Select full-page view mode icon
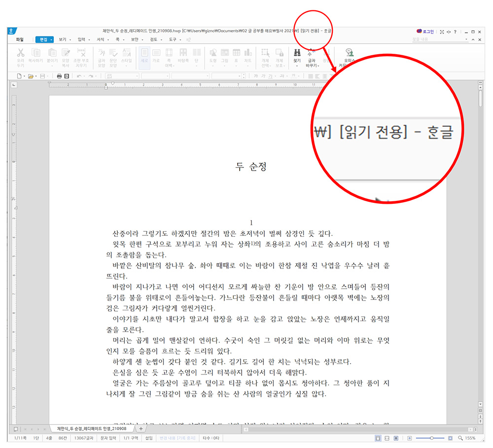493x448 pixels. 396,438
